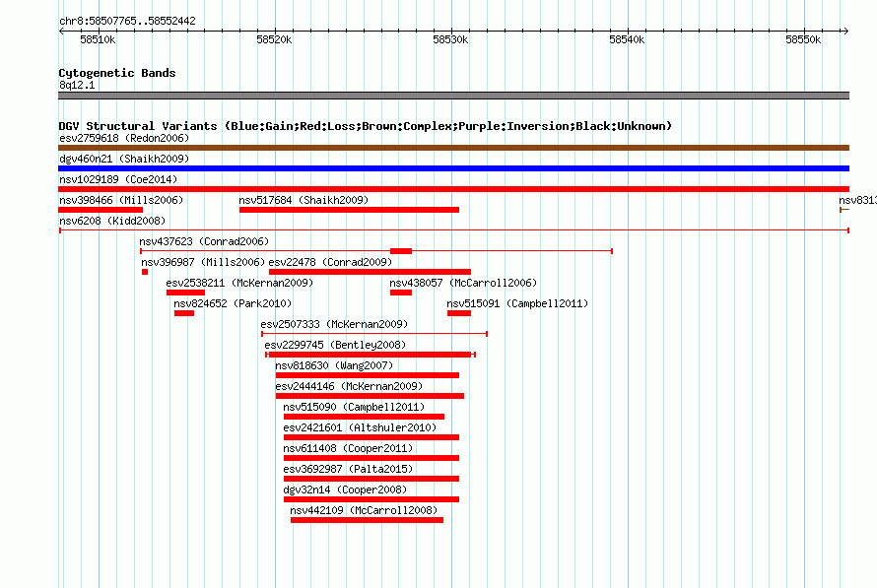The height and width of the screenshot is (588, 877).
Task: Select nsv438057 (McCarroll2006) label
Action: point(463,283)
